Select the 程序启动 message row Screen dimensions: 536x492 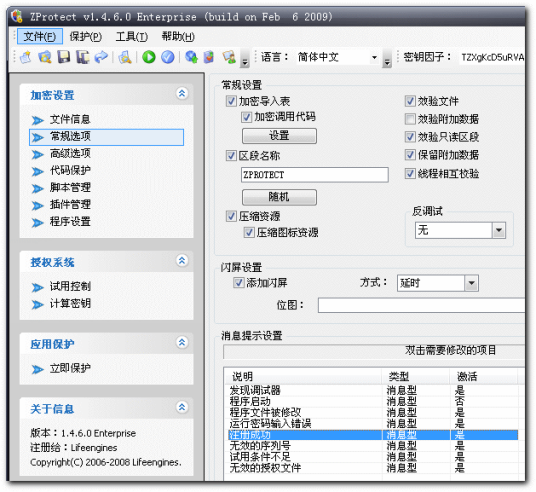(373, 401)
